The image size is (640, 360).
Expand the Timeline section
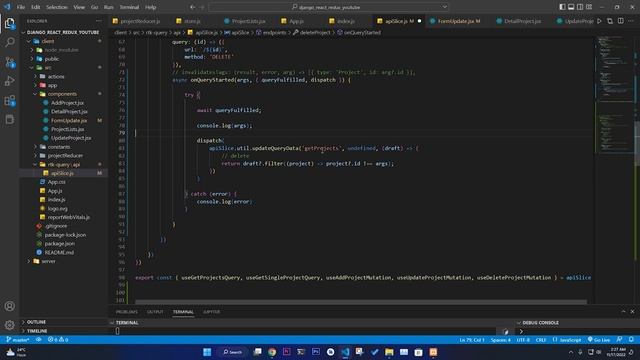pos(37,331)
